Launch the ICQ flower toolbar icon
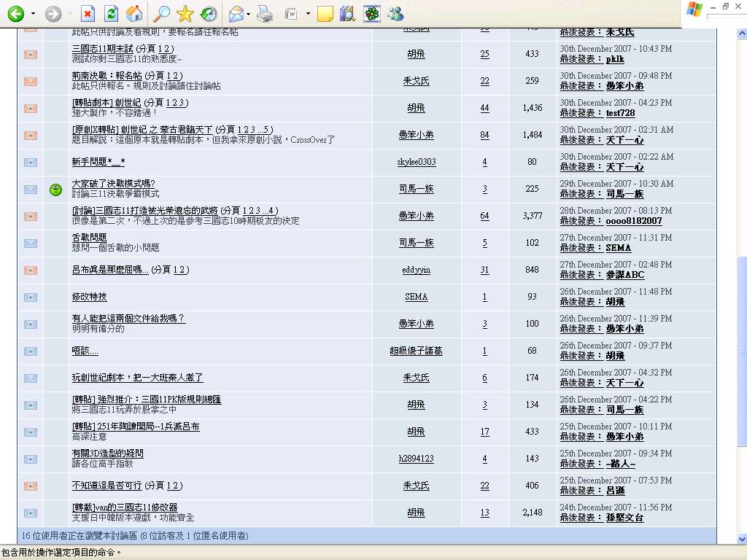Viewport: 747px width, 560px height. 371,14
